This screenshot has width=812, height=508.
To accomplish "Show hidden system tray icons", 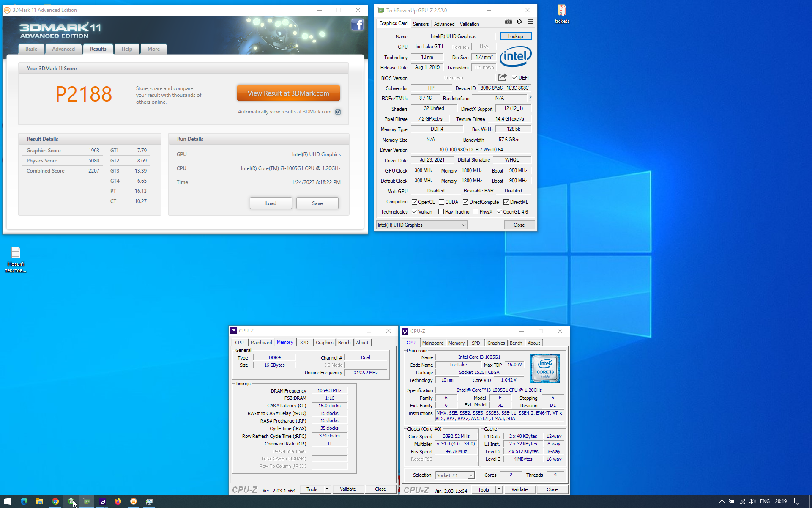I will click(722, 501).
